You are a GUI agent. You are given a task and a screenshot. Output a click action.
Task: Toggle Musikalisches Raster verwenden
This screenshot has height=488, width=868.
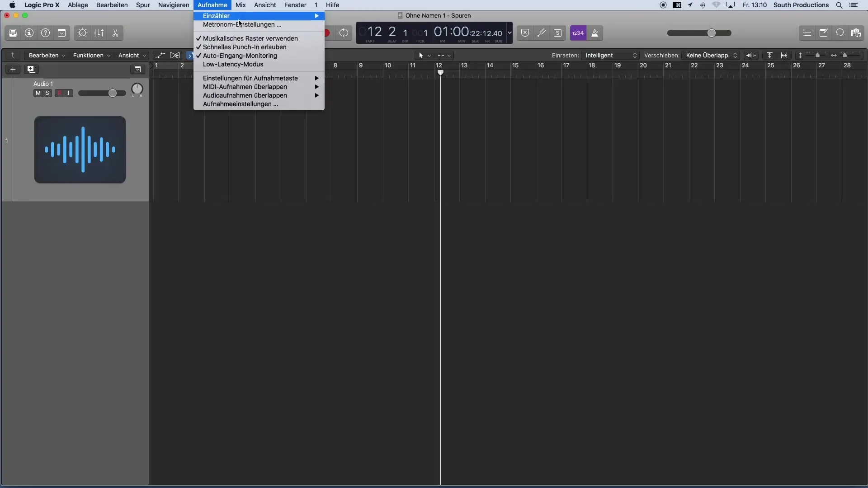tap(259, 38)
